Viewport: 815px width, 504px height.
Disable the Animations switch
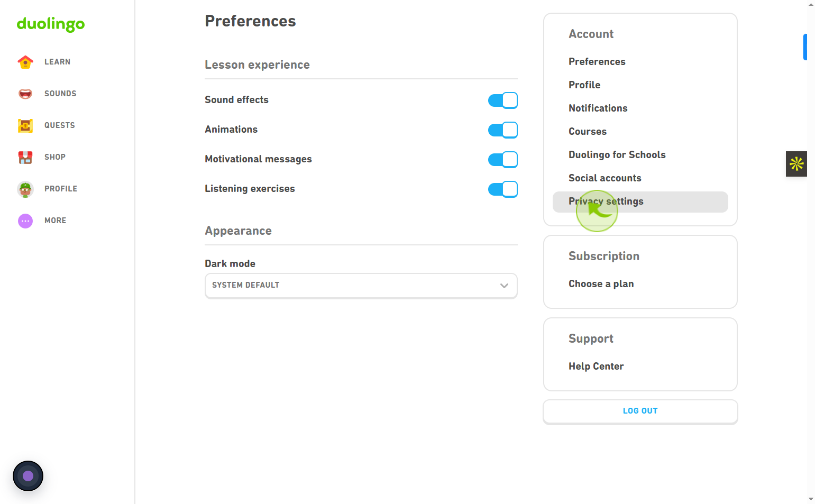click(x=503, y=130)
